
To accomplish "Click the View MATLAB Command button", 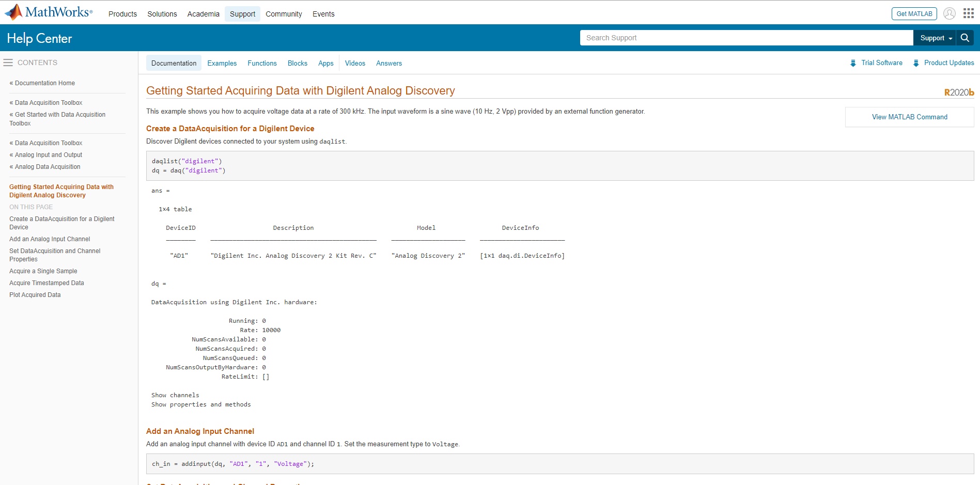I will tap(909, 117).
